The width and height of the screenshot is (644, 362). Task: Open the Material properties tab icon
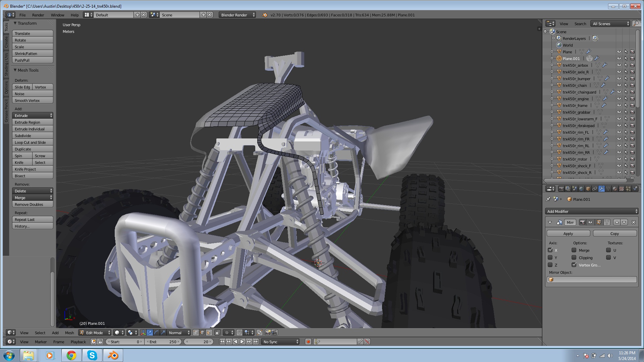pyautogui.click(x=614, y=189)
